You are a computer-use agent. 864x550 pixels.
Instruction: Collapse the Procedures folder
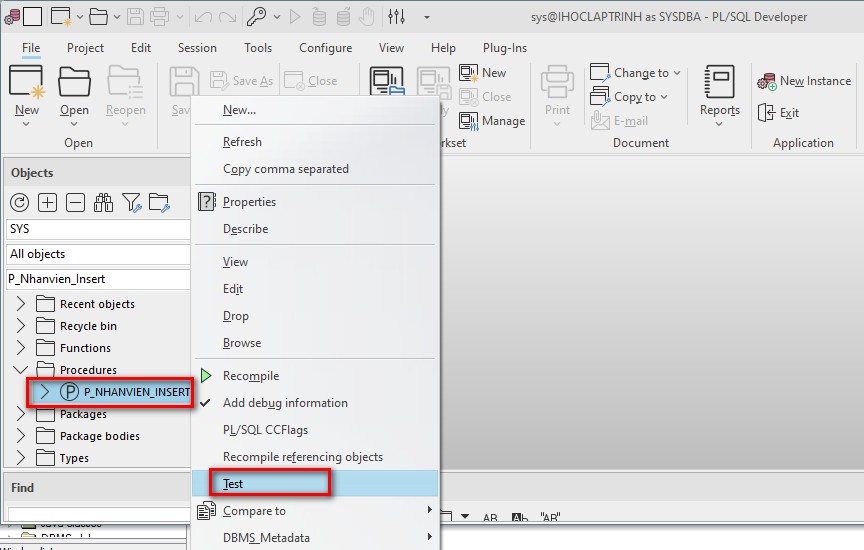[21, 370]
